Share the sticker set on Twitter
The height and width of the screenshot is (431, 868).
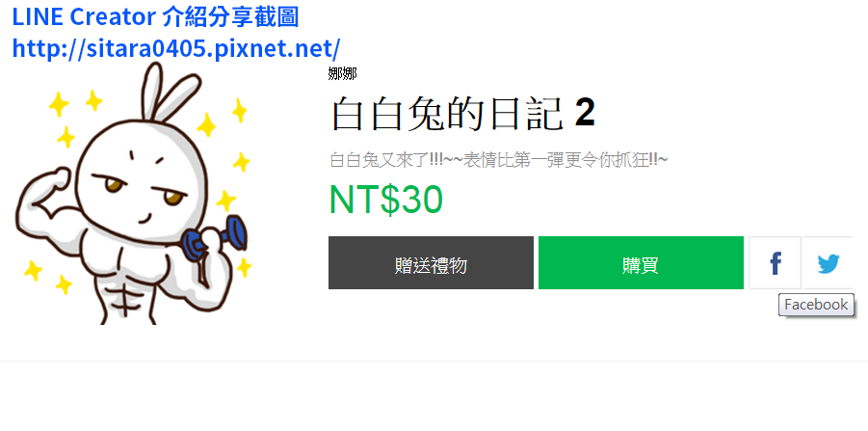829,263
